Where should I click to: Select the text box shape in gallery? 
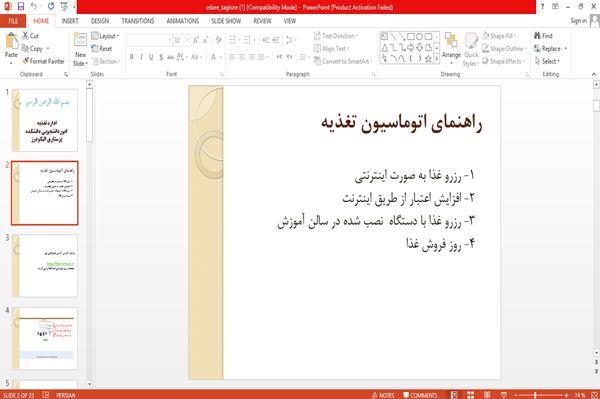click(384, 37)
